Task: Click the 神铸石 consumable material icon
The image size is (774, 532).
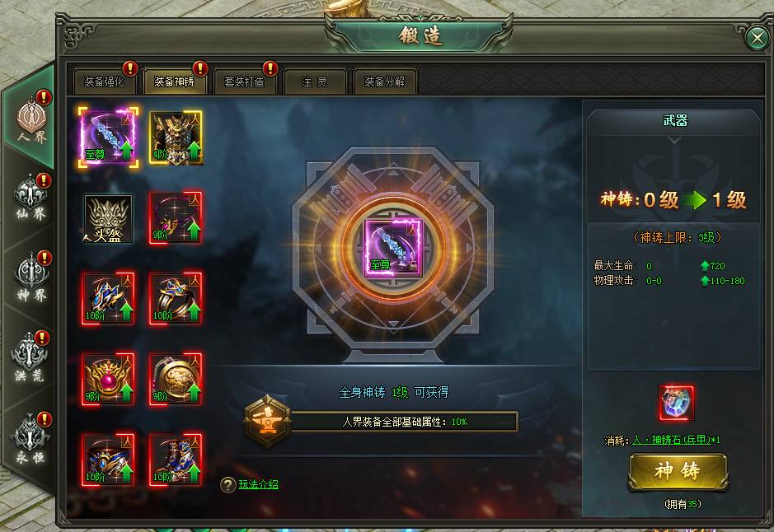Action: point(677,403)
